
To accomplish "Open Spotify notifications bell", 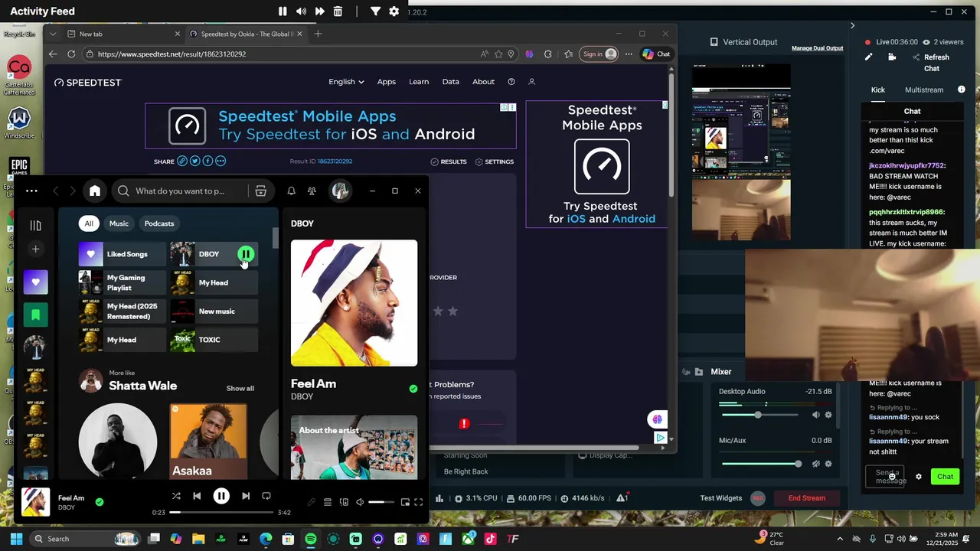I will [291, 191].
